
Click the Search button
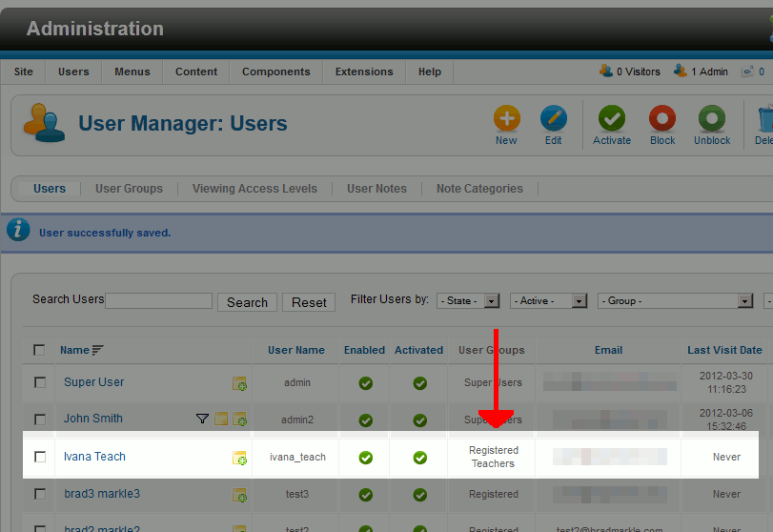(x=247, y=302)
